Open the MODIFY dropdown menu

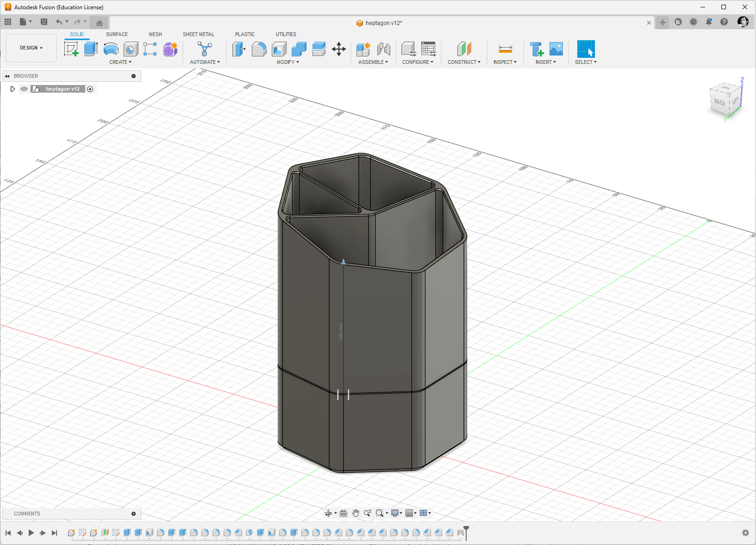coord(288,62)
